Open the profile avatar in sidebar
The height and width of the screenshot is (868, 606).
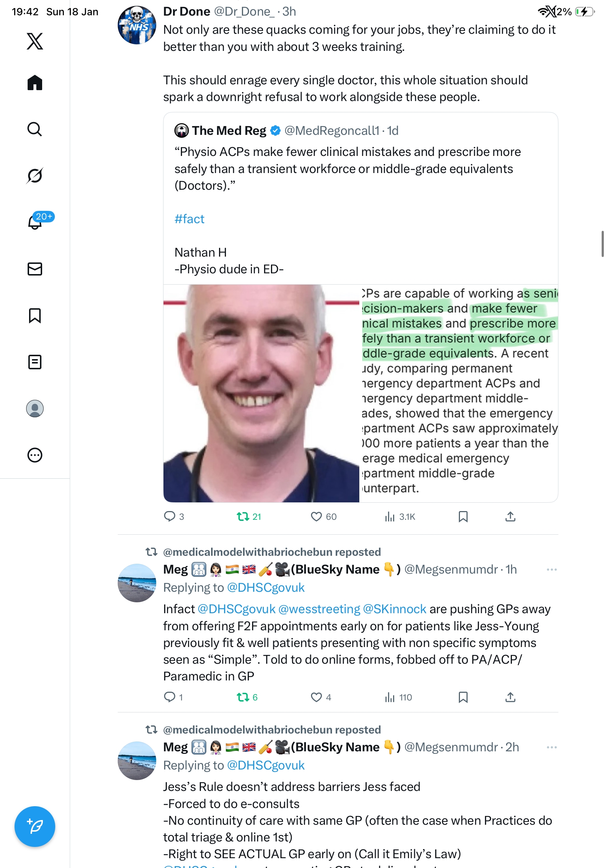click(35, 408)
